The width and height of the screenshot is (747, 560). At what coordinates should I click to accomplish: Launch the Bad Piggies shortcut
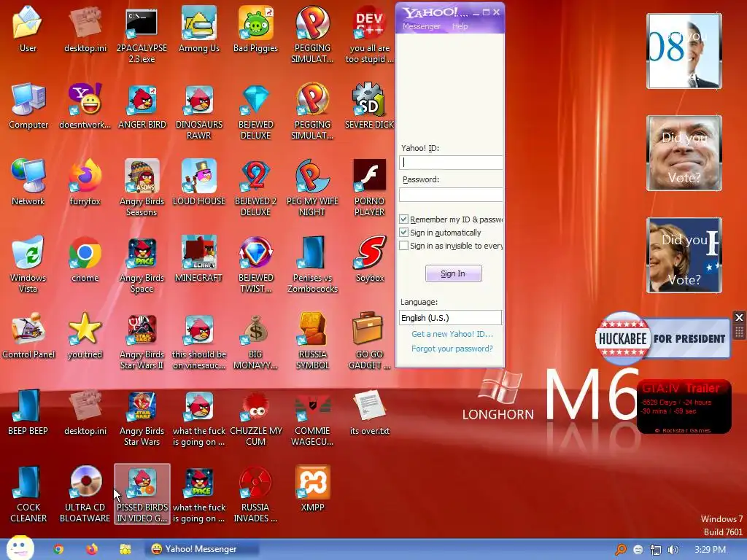(x=255, y=28)
